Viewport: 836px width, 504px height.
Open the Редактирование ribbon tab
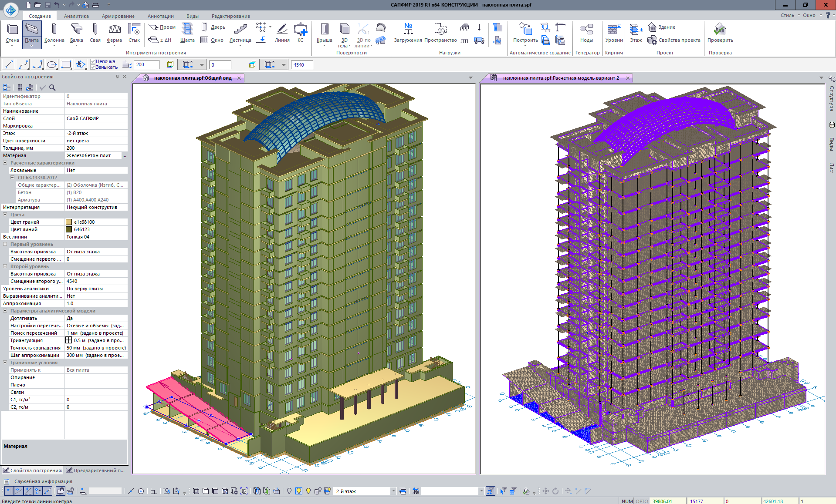[230, 16]
